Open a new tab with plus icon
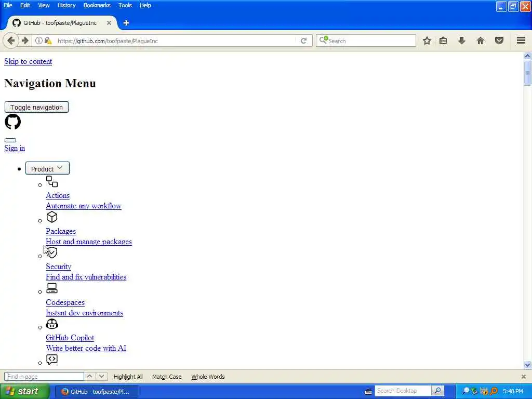 [x=126, y=23]
